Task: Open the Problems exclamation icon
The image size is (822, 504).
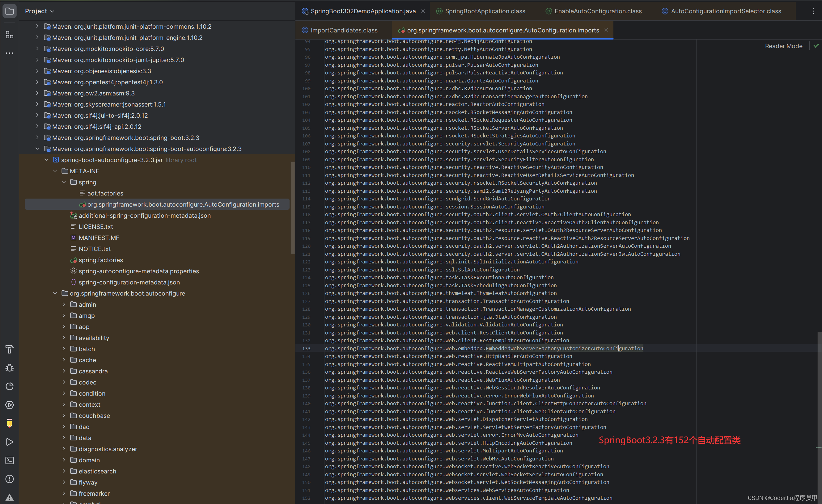Action: coord(9,479)
